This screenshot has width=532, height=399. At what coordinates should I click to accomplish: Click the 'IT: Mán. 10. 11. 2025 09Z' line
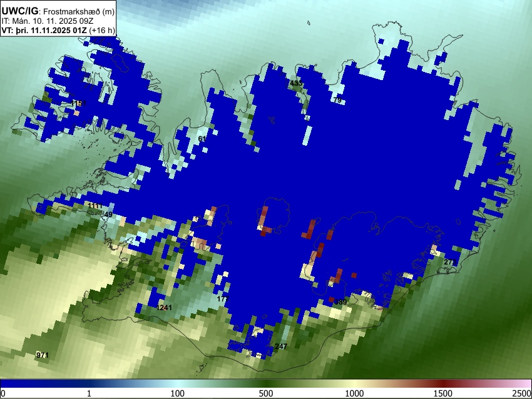[47, 21]
